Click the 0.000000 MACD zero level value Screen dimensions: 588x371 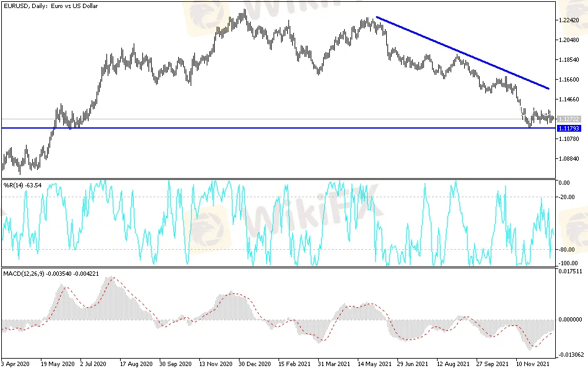pyautogui.click(x=571, y=319)
